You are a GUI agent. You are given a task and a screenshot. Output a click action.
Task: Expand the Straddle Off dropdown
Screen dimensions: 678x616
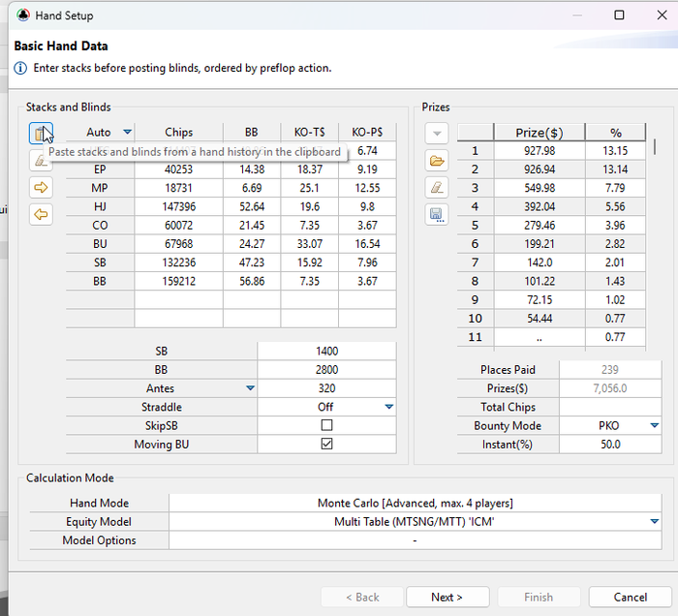[388, 407]
